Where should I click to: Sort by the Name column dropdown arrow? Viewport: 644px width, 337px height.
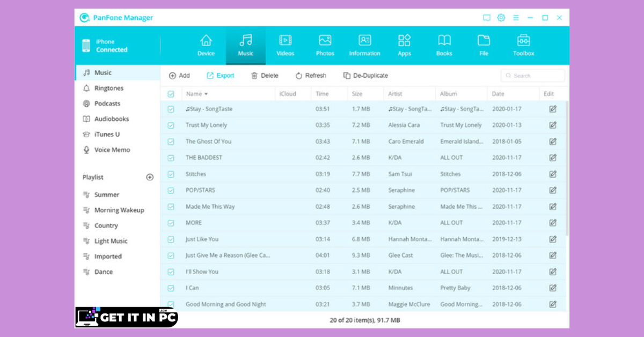point(206,94)
